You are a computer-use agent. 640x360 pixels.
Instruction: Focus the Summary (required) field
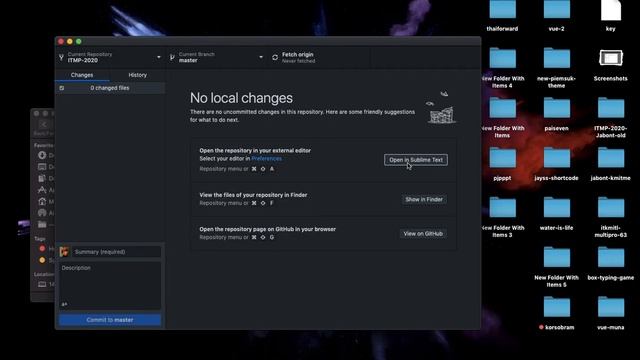pos(116,252)
